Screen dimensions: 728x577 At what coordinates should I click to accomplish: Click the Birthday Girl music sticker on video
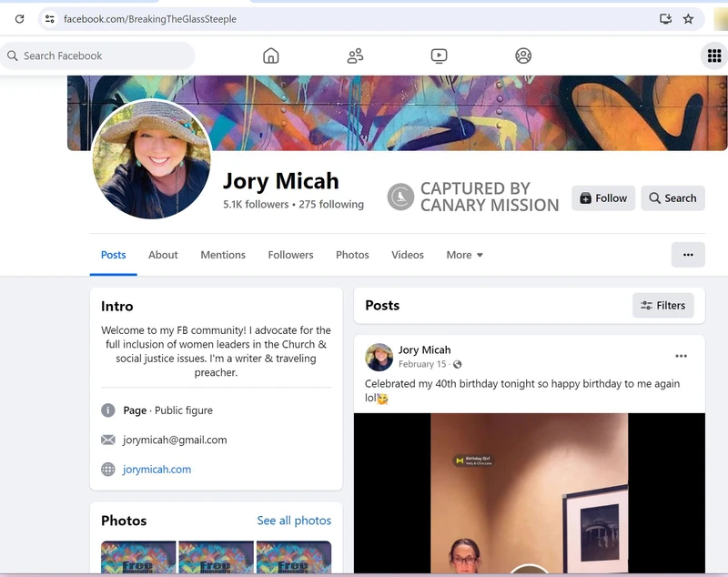473,461
